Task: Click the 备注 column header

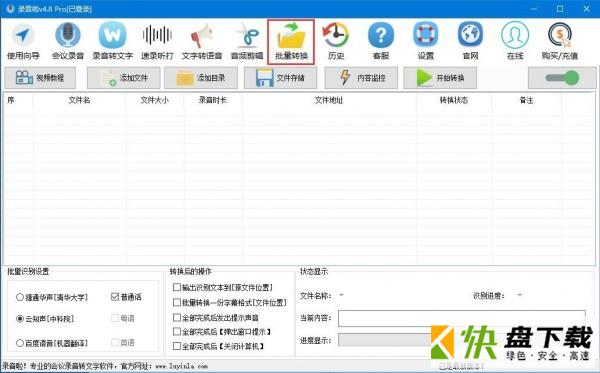Action: (x=527, y=100)
